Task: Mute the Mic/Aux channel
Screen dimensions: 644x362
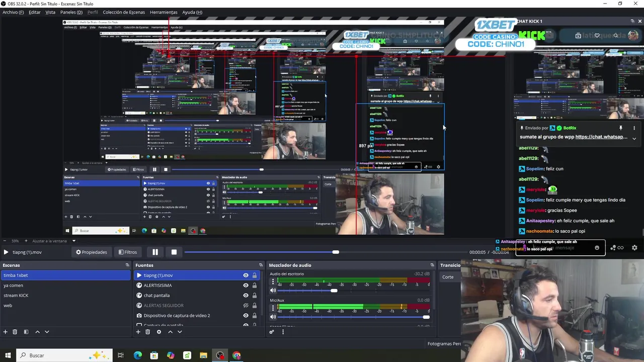Action: [x=273, y=317]
